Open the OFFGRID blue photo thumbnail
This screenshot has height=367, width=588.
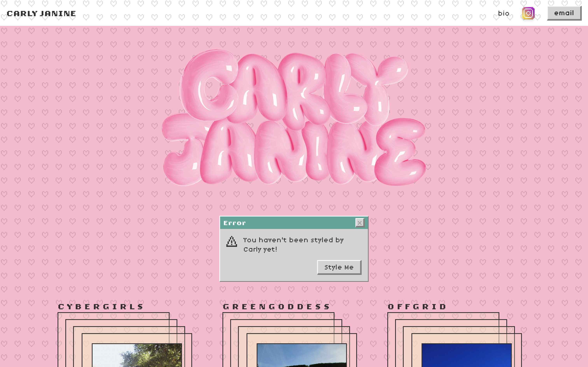467,355
